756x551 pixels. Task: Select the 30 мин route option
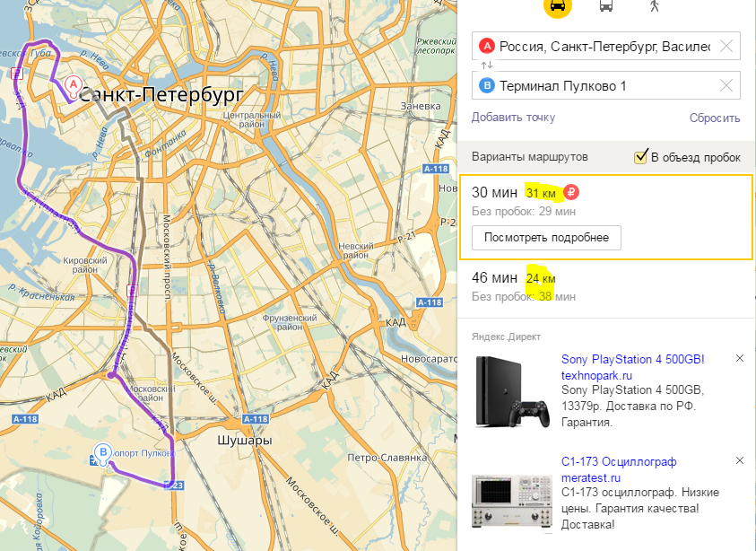click(x=606, y=217)
